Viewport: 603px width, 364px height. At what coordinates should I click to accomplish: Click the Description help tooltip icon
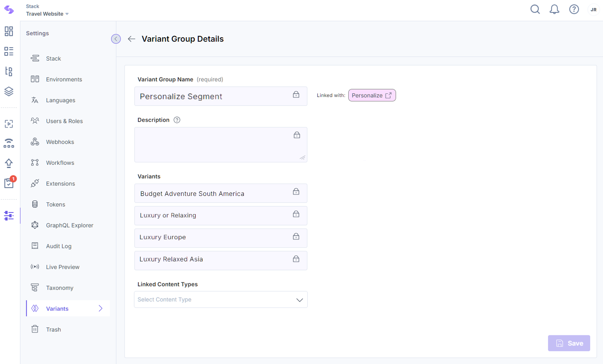[177, 120]
